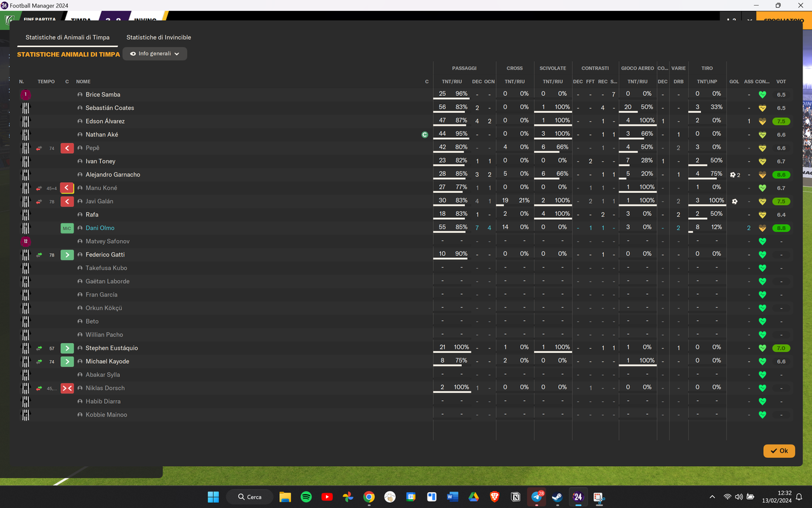Sort by the TEMPO column header

[x=46, y=82]
